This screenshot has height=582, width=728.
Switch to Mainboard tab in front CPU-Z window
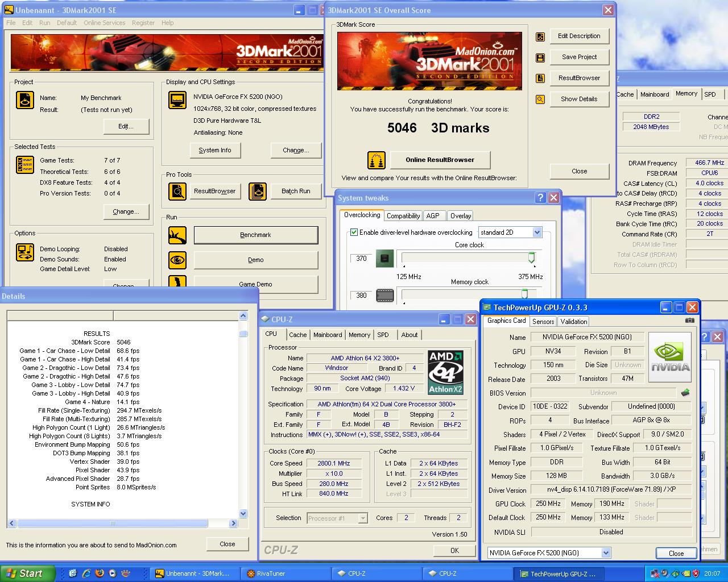[328, 335]
